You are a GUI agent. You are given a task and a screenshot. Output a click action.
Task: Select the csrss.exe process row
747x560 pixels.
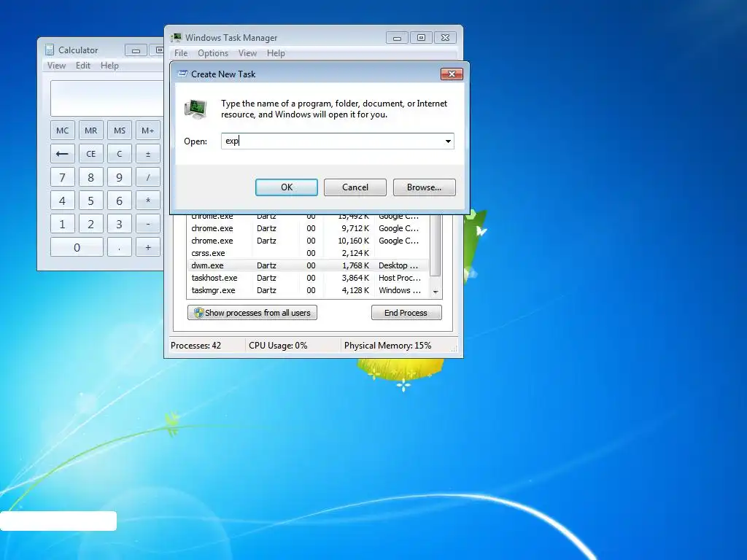coord(309,253)
